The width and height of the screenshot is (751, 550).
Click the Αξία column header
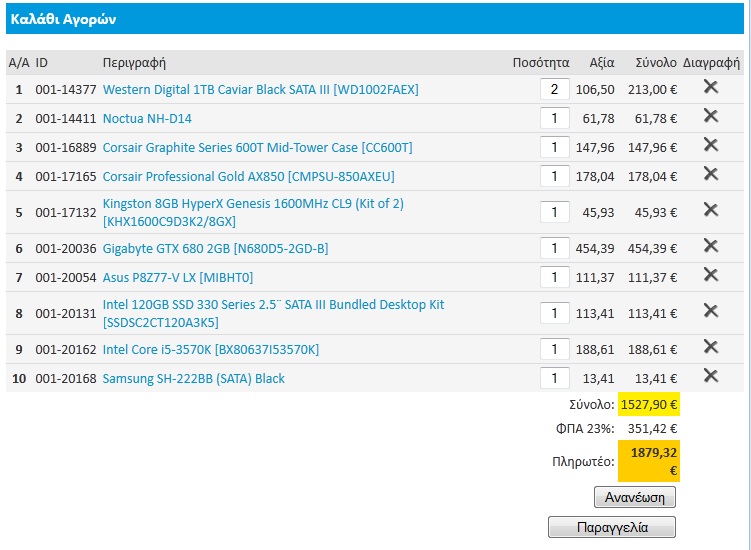602,63
